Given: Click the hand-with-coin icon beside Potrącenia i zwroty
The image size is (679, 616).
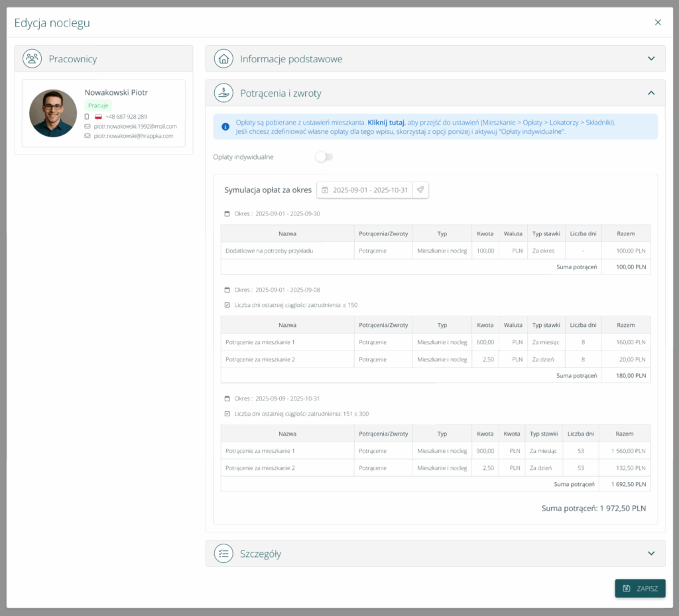Looking at the screenshot, I should (224, 93).
